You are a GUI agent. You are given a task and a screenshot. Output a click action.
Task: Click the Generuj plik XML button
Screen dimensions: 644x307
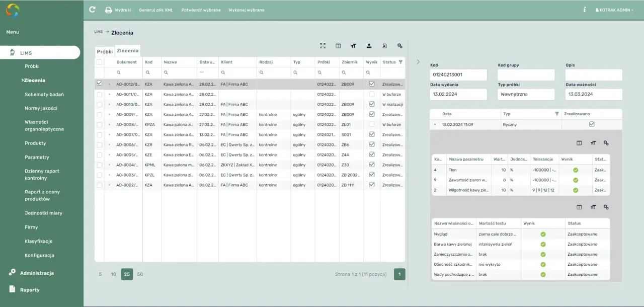click(x=155, y=10)
